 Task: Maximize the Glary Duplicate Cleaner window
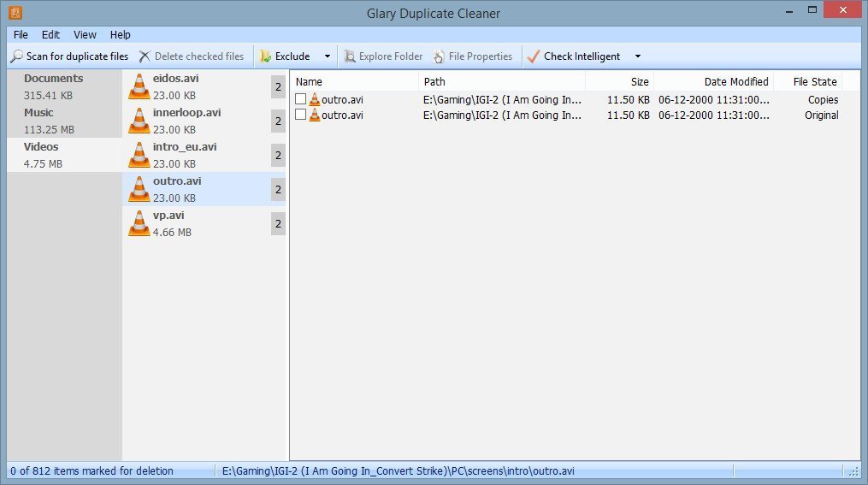click(x=812, y=10)
